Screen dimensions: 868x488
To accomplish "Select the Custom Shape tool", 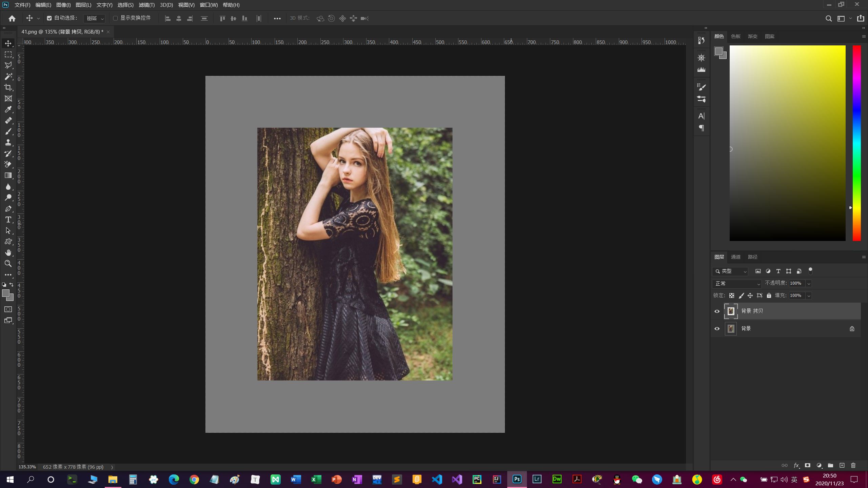I will 8,242.
